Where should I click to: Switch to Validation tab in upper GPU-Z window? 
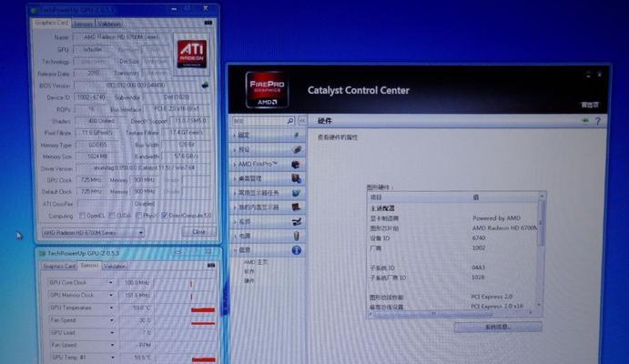tap(109, 24)
